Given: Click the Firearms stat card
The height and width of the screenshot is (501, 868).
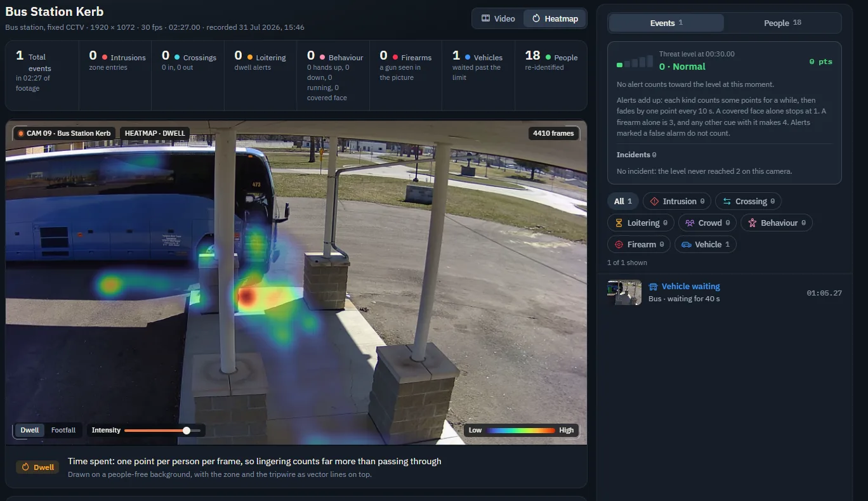Looking at the screenshot, I should pyautogui.click(x=405, y=76).
